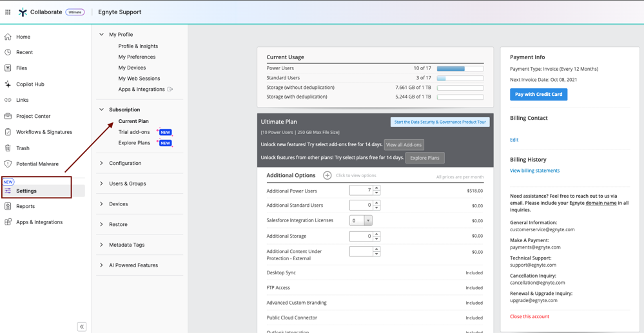Collapse the sidebar with double-chevron icon

coord(82,327)
